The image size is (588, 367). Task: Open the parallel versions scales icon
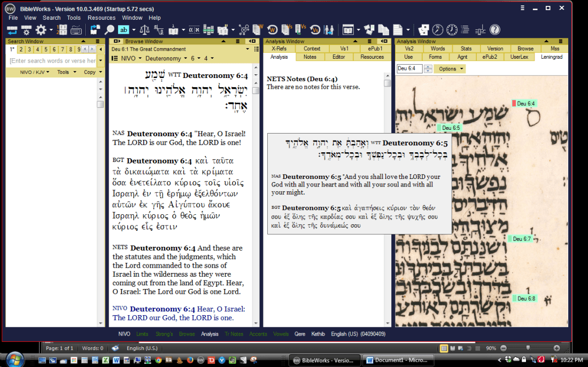[x=144, y=29]
